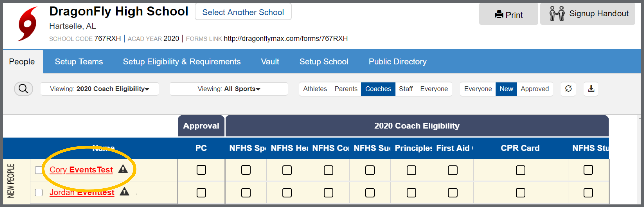The width and height of the screenshot is (644, 207).
Task: Click the magnifying glass search icon
Action: point(23,89)
